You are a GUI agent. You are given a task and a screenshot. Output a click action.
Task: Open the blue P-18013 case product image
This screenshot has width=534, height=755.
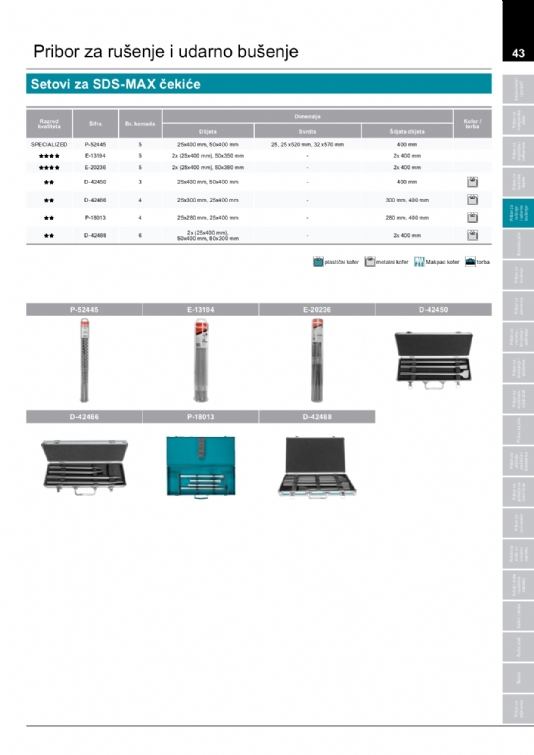201,466
